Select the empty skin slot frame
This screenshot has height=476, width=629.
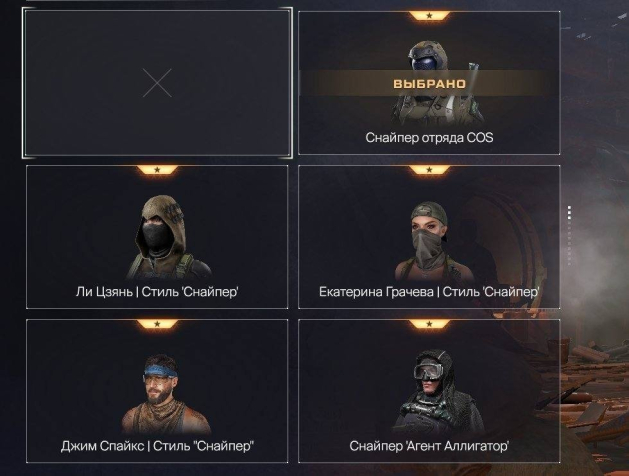(x=157, y=83)
